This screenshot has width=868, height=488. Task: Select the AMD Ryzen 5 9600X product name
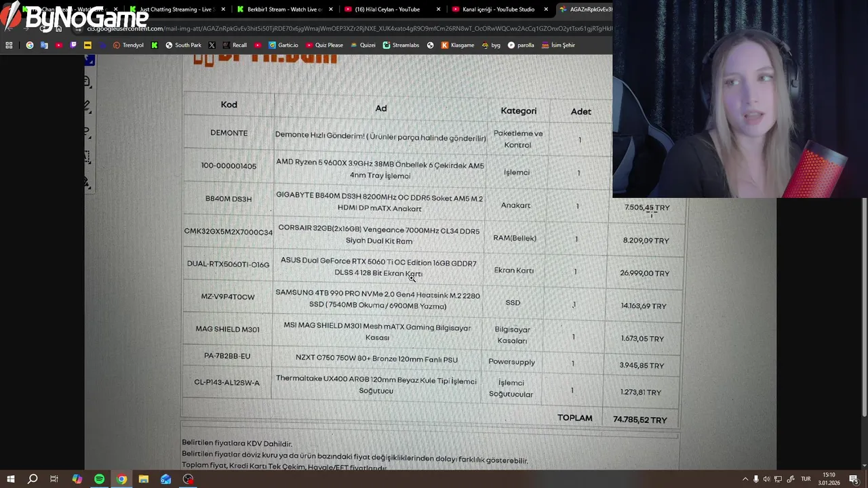tap(380, 169)
